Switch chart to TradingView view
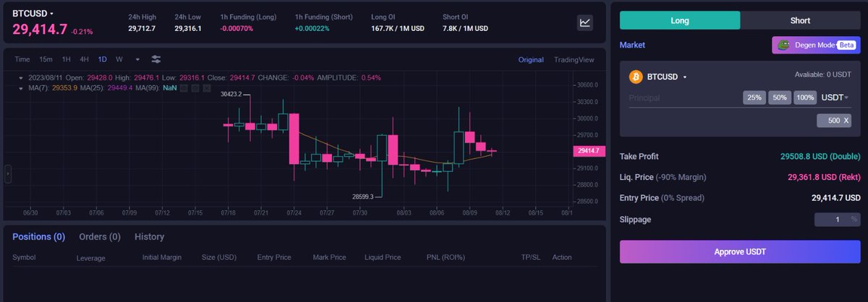Screen dimensions: 868x302 pyautogui.click(x=574, y=59)
